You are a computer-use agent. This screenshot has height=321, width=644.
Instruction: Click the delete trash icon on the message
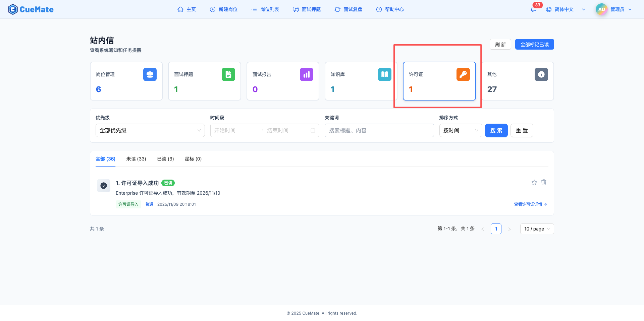pyautogui.click(x=544, y=182)
